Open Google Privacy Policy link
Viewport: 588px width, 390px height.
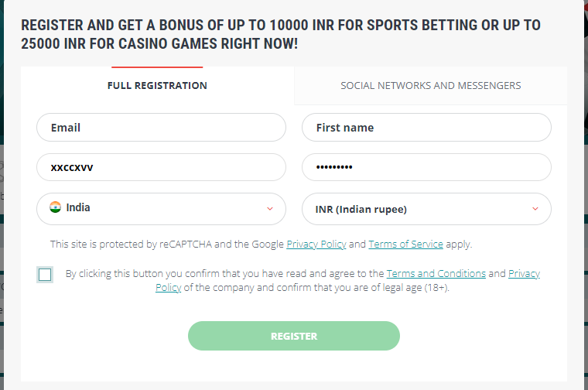pos(316,244)
